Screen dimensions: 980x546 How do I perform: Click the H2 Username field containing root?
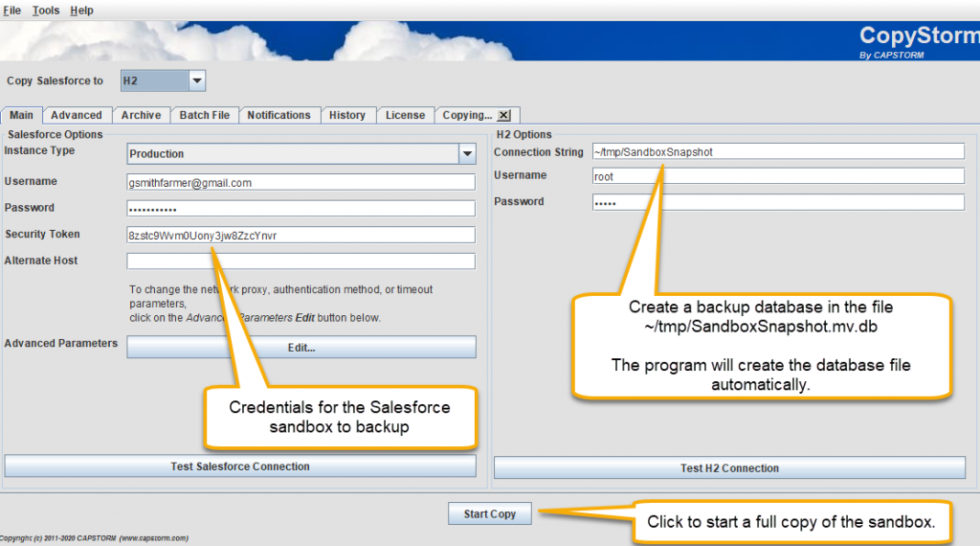[778, 176]
